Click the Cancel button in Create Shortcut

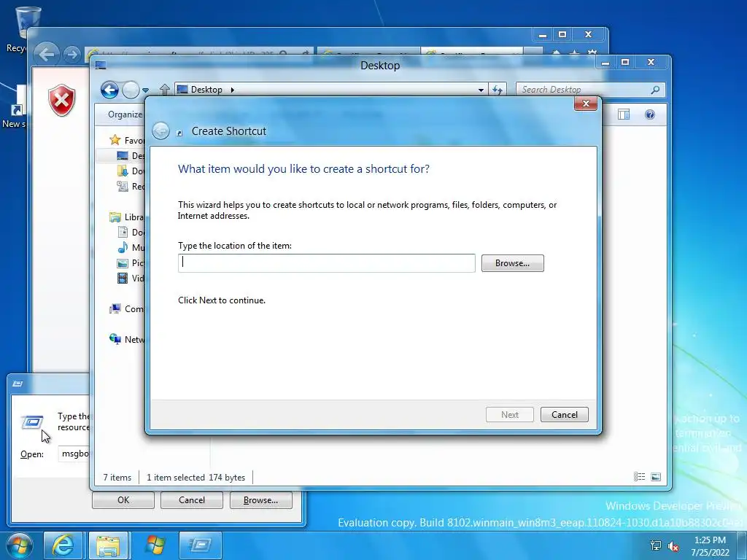pos(564,415)
